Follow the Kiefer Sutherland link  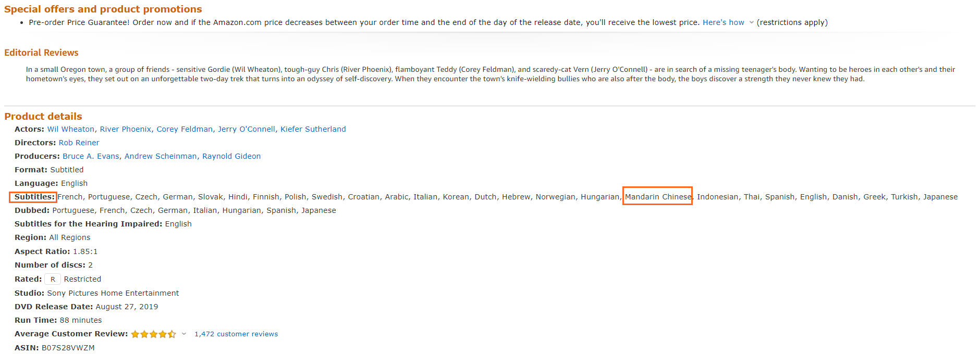313,129
